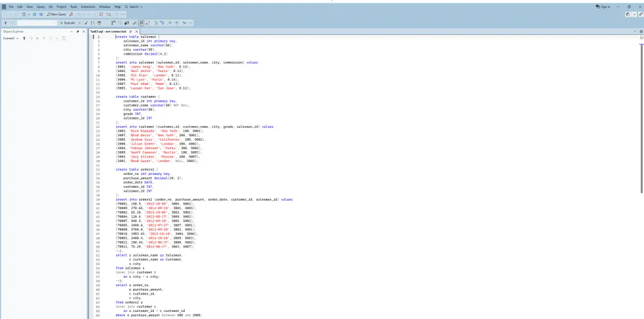Close the Task3.sql tab
This screenshot has width=644, height=319.
coord(137,32)
